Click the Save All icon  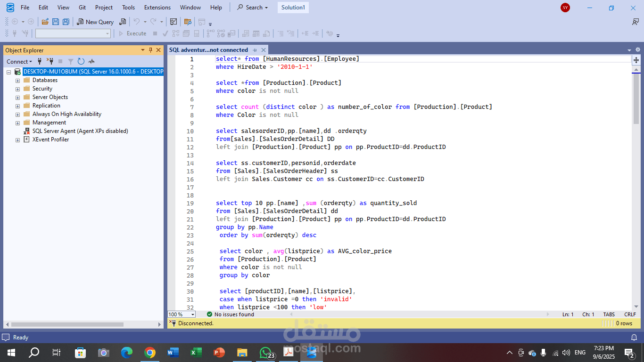(x=66, y=22)
